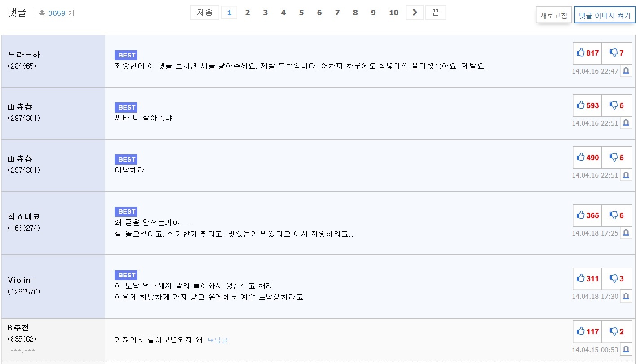The width and height of the screenshot is (636, 364).
Task: Go to first page with 처음
Action: (204, 13)
